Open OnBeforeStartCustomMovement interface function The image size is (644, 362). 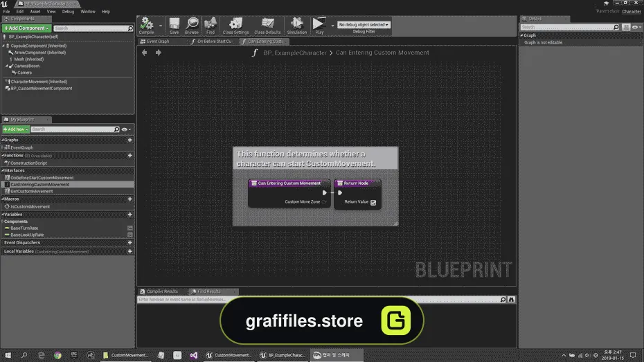pos(42,178)
